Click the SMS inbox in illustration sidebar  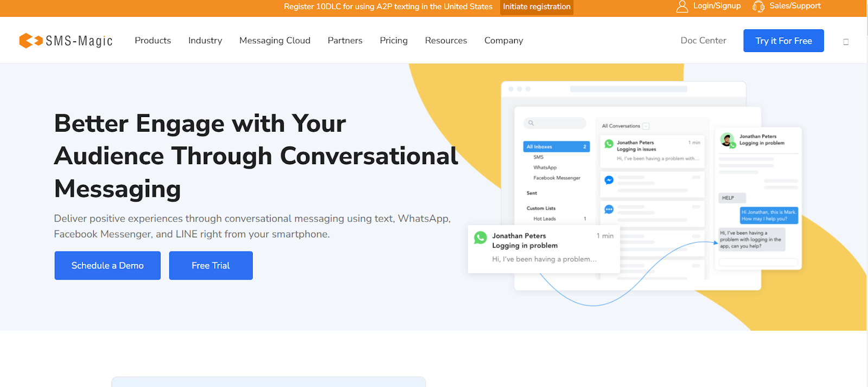[x=538, y=157]
